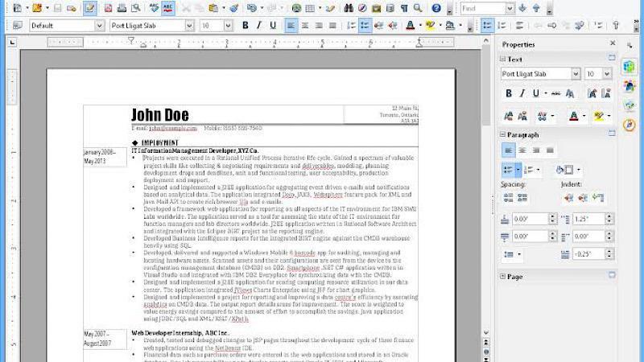644x362 pixels.
Task: Click the Highlighting color icon in the formatting toolbar
Action: [430, 26]
